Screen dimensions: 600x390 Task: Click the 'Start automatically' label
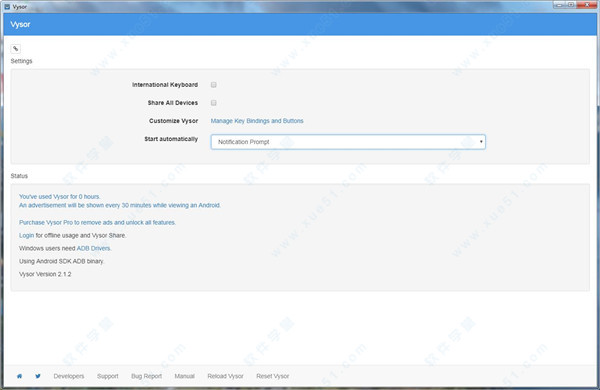[171, 139]
